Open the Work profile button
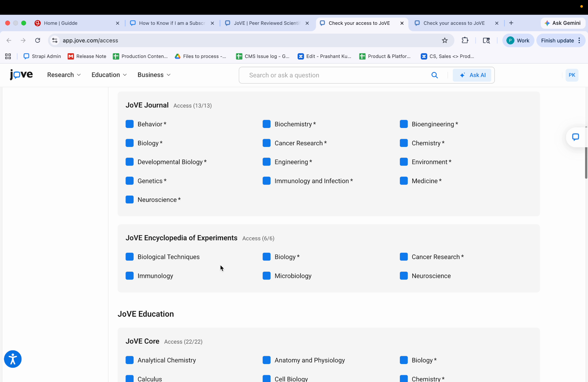The width and height of the screenshot is (588, 382). point(518,40)
